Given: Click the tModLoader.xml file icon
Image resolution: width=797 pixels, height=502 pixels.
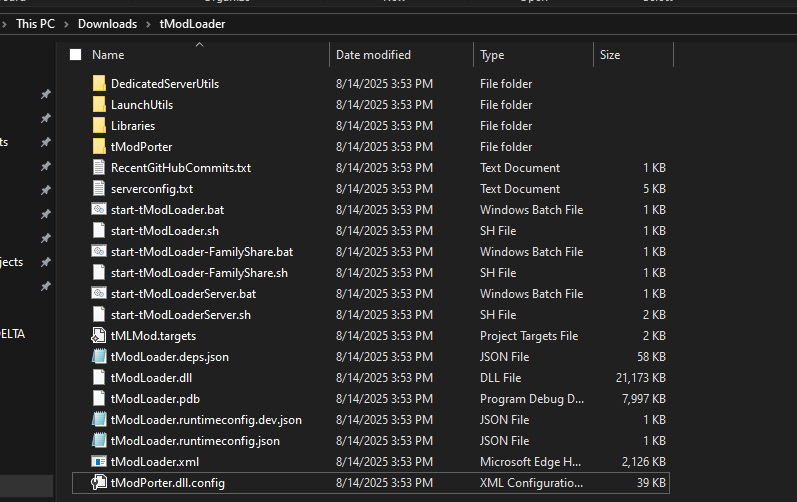Looking at the screenshot, I should pos(99,462).
